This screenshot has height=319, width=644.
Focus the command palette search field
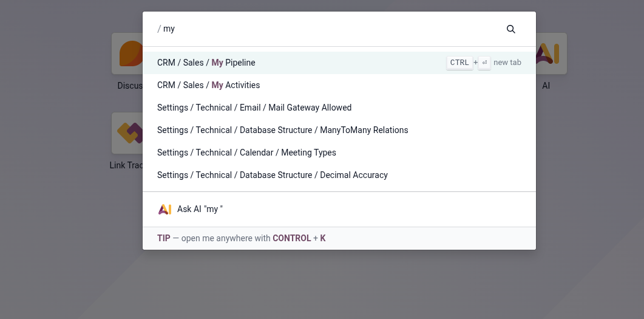point(328,29)
